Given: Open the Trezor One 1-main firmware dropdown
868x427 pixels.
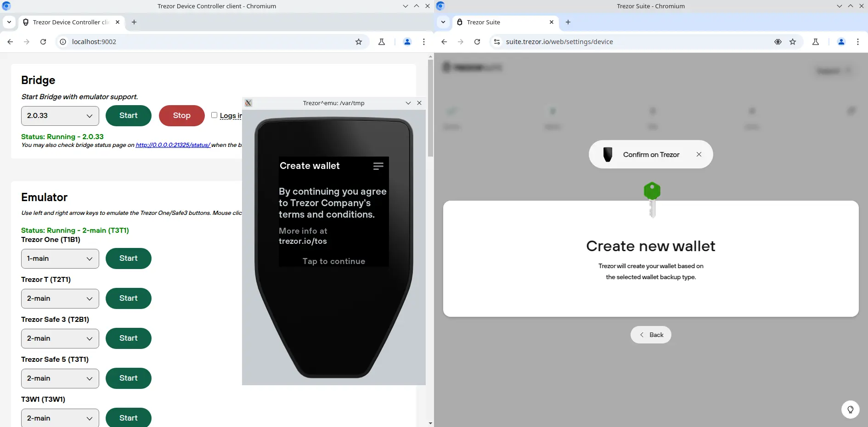Looking at the screenshot, I should pyautogui.click(x=60, y=258).
